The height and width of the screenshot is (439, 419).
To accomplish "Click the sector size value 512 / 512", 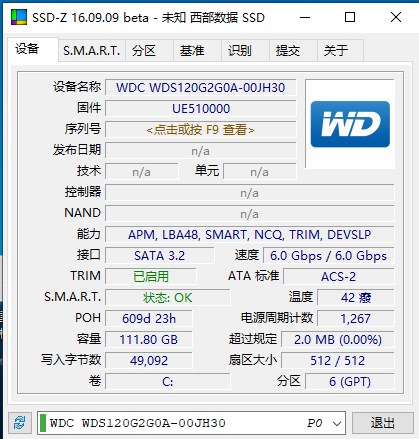I will tap(338, 361).
